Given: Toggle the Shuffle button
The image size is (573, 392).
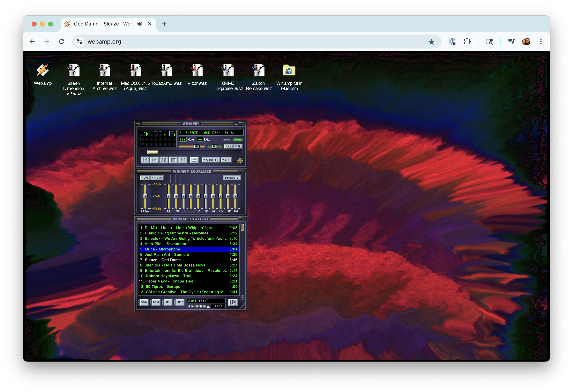Looking at the screenshot, I should click(x=211, y=160).
